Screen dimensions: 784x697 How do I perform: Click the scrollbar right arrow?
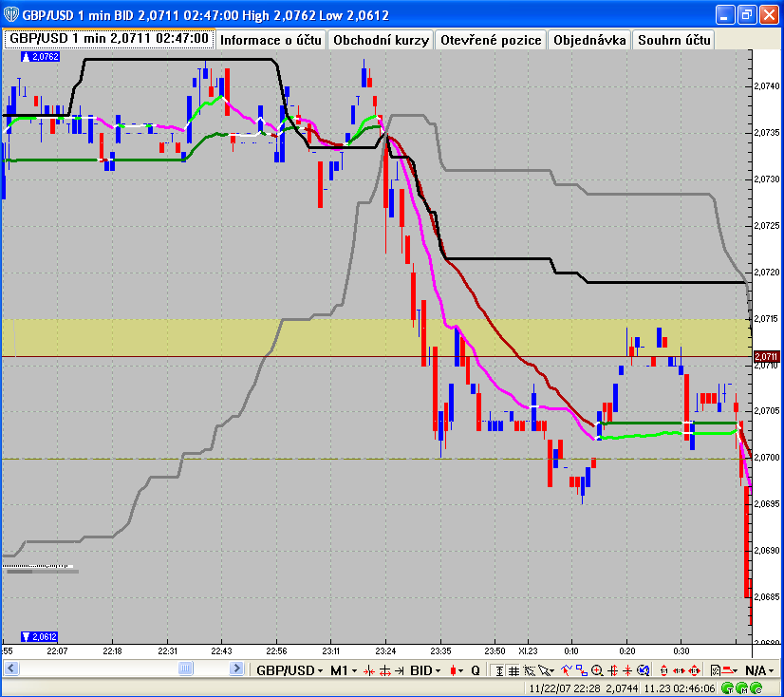(236, 669)
